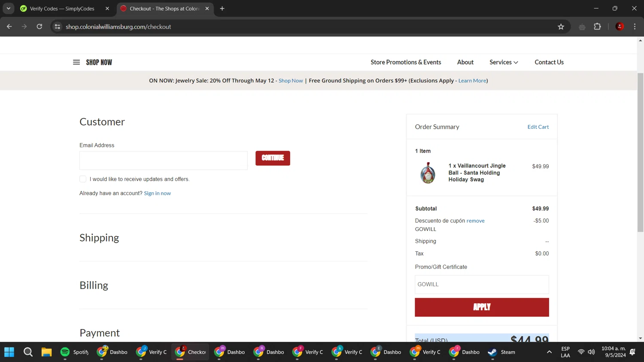This screenshot has height=362, width=644.
Task: Click the browser address bar URL
Action: [x=118, y=27]
